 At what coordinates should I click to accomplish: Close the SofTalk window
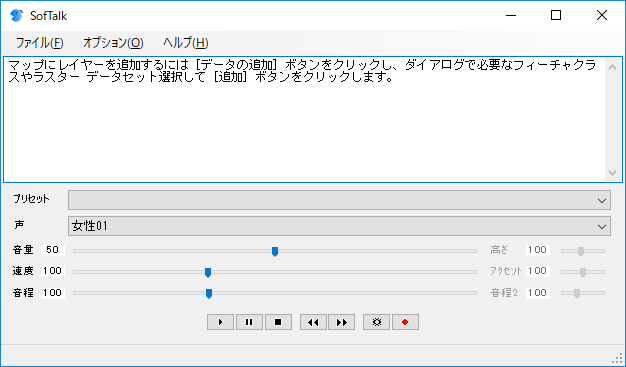602,16
